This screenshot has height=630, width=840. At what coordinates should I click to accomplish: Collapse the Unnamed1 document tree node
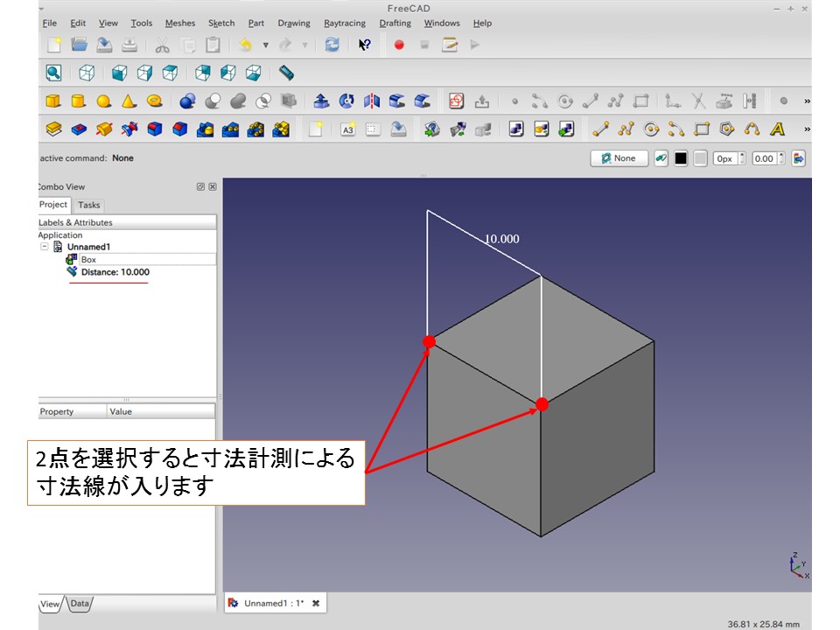coord(45,247)
